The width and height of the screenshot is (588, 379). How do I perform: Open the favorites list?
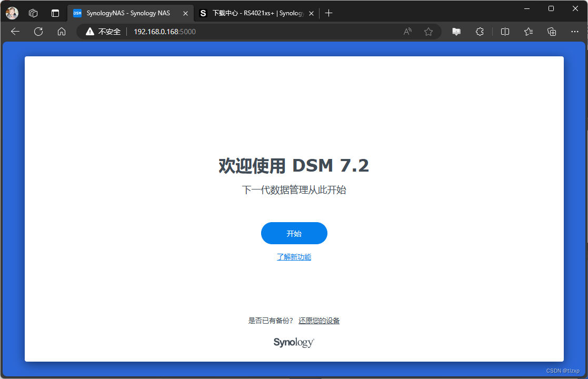pyautogui.click(x=529, y=32)
